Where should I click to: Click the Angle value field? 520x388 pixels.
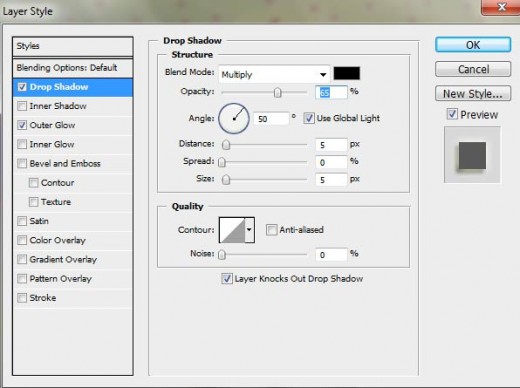tap(271, 119)
